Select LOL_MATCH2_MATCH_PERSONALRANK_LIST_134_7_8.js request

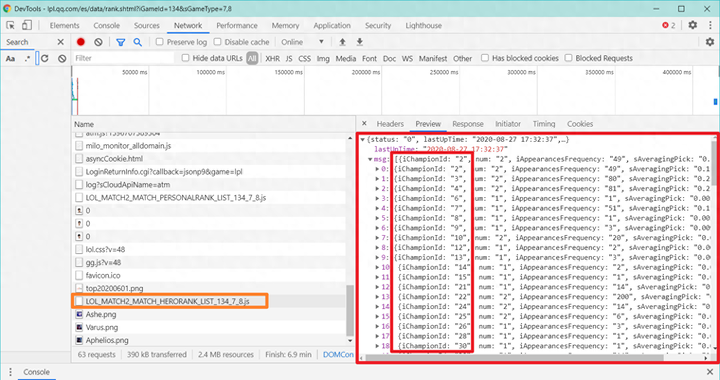point(175,197)
